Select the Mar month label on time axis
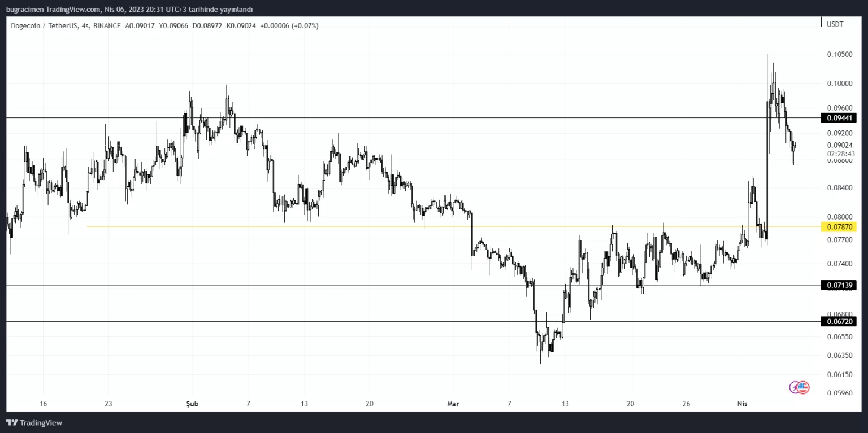The width and height of the screenshot is (868, 433). click(453, 404)
